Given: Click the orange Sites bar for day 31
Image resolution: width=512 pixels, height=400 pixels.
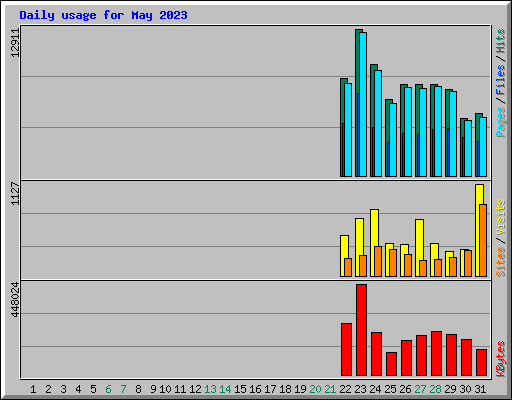Looking at the screenshot, I should tap(483, 240).
